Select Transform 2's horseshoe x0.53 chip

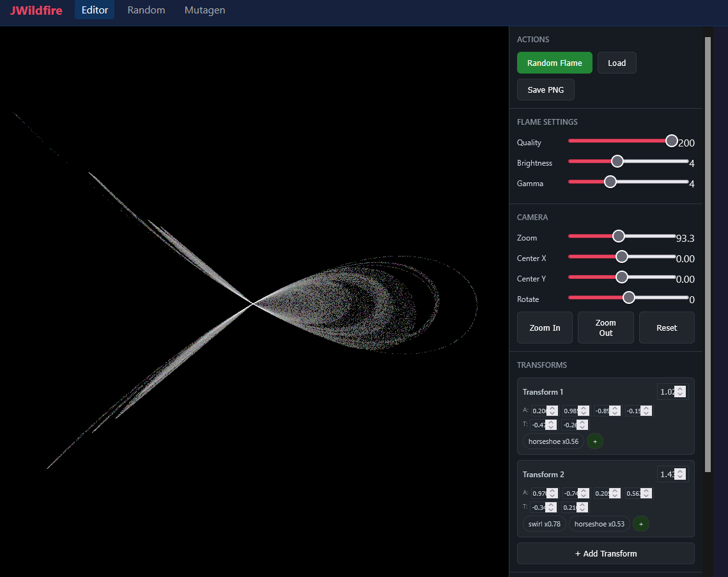(599, 524)
